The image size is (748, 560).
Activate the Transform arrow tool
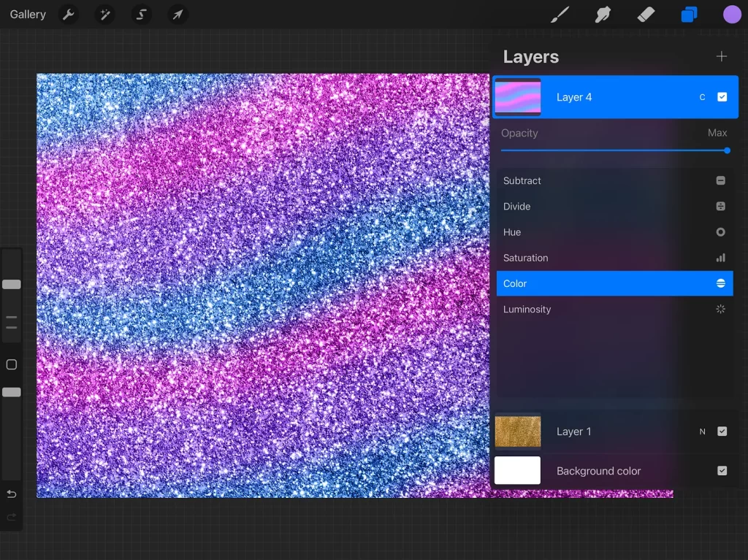[x=178, y=15]
